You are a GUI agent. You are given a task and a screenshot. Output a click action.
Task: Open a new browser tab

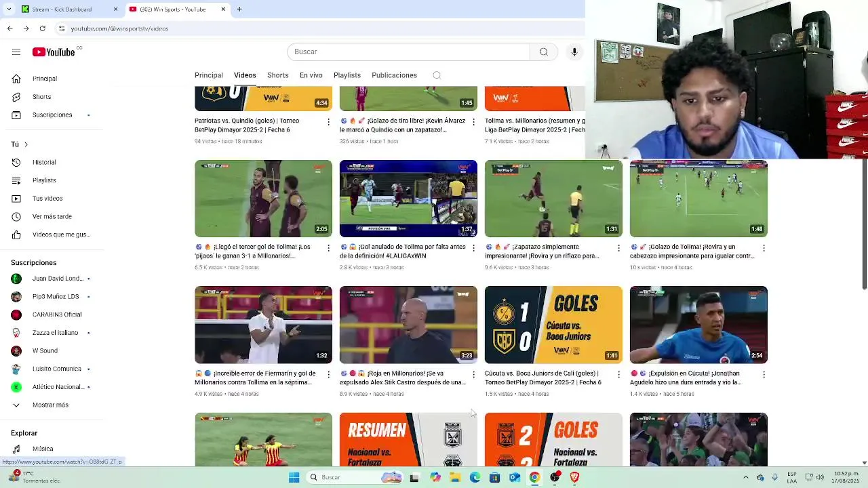pos(239,9)
